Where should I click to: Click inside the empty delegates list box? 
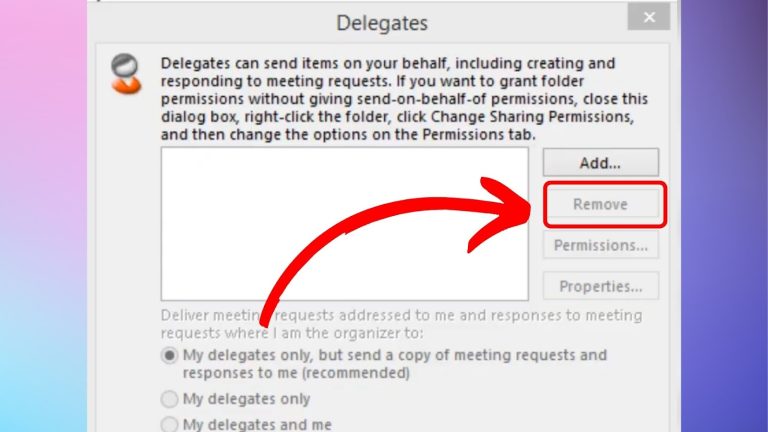click(344, 224)
